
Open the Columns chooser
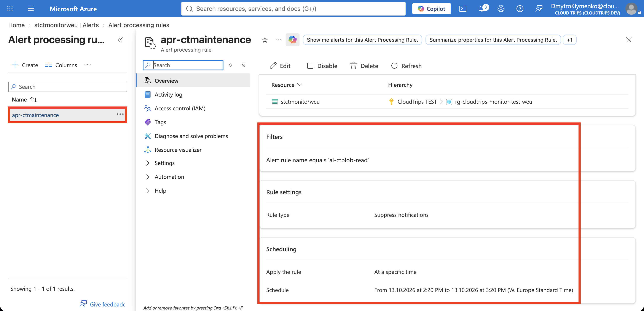61,65
